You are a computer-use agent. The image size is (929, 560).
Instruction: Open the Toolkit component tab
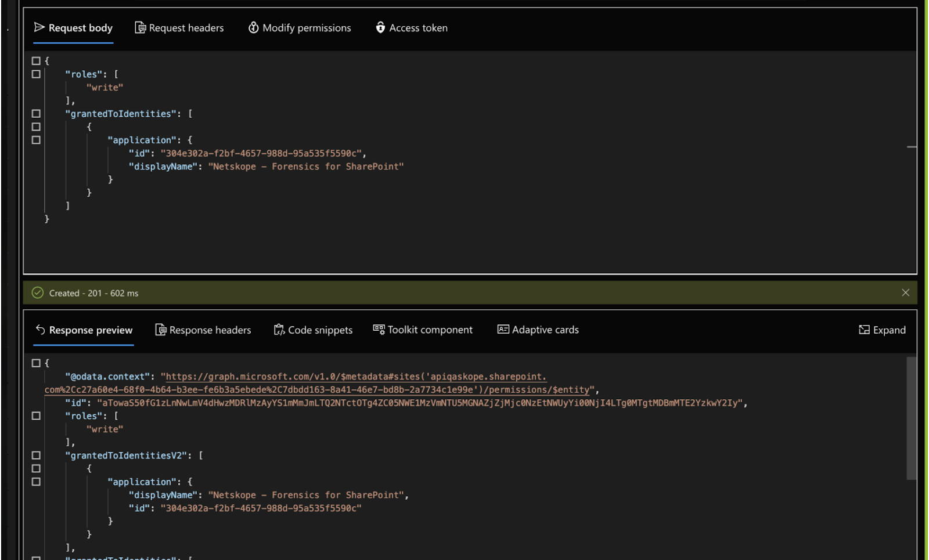pyautogui.click(x=423, y=330)
